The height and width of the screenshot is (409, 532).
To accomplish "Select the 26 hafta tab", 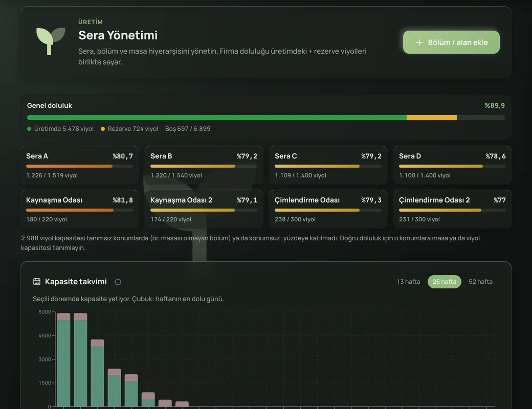I will coord(445,282).
